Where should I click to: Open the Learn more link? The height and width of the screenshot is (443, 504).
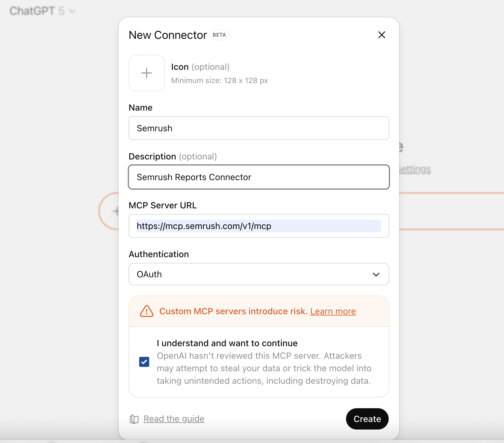[333, 311]
